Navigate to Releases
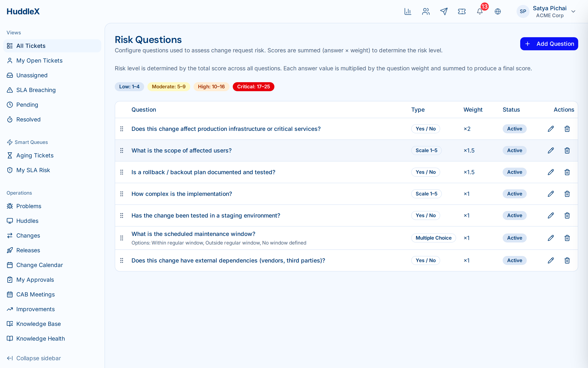588x368 pixels. pos(52,250)
